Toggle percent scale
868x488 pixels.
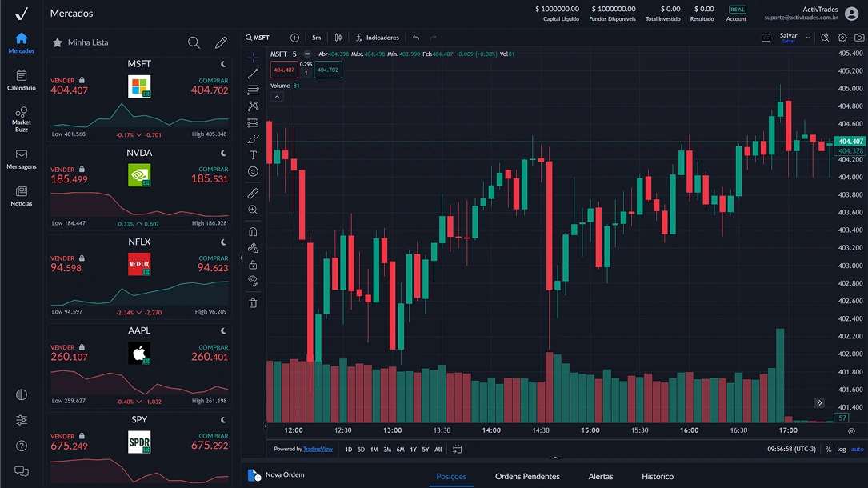(x=828, y=450)
